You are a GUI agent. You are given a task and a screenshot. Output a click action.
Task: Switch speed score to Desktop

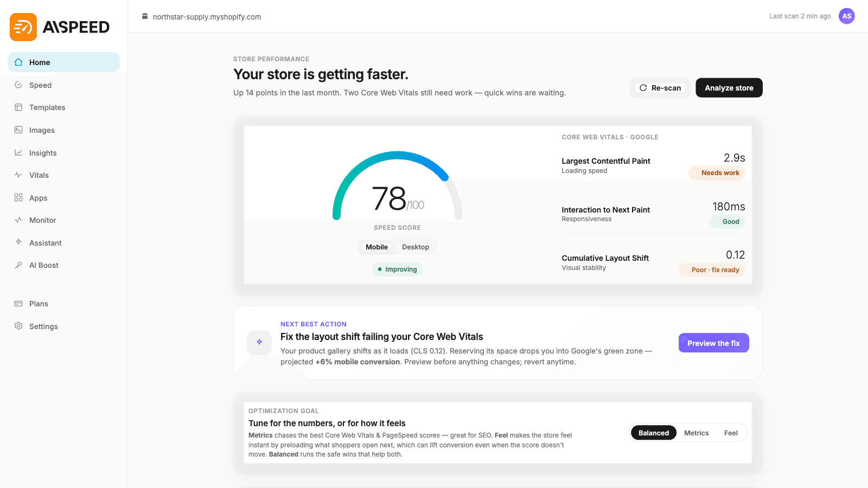[416, 247]
